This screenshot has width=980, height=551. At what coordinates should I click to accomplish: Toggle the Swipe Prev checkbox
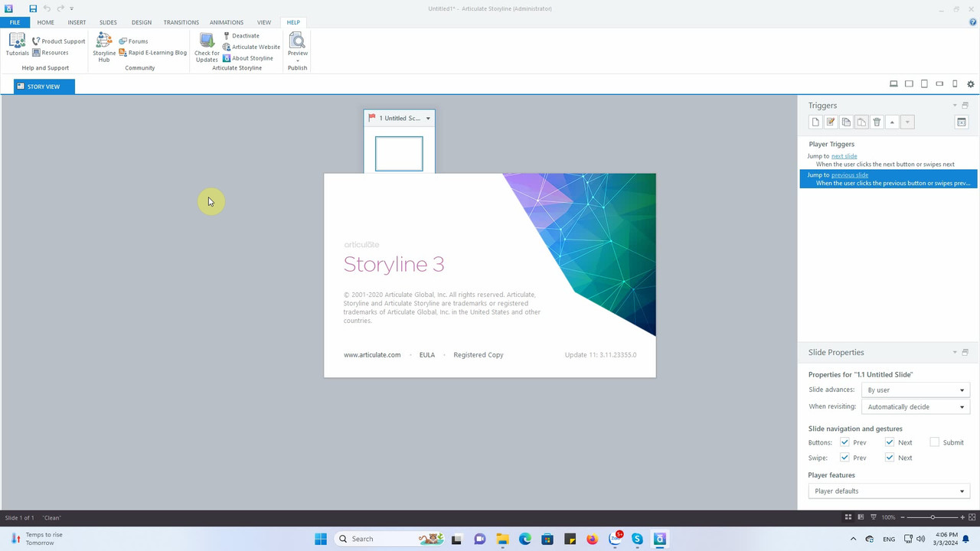pos(844,458)
